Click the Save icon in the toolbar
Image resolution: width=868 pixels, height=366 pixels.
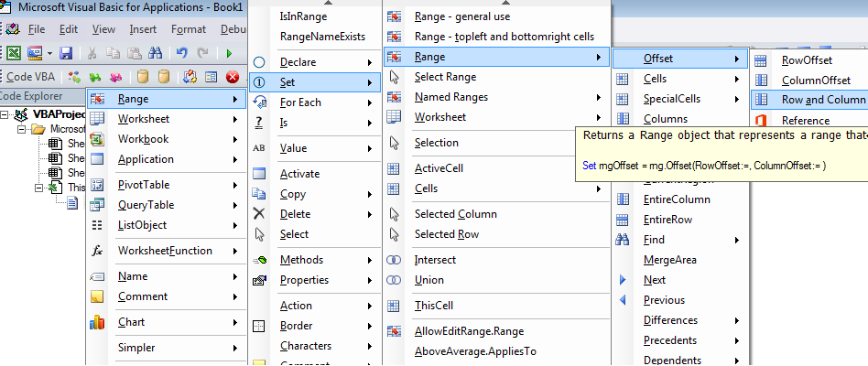point(66,53)
